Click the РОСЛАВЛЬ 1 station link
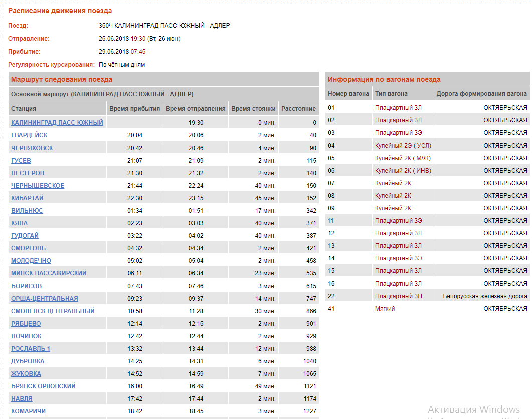 (31, 349)
